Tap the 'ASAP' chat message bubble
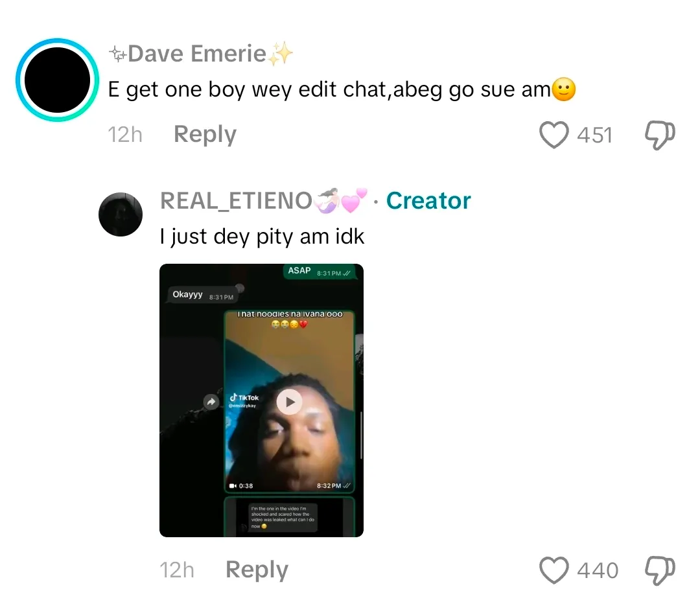Image resolution: width=700 pixels, height=602 pixels. (x=320, y=272)
